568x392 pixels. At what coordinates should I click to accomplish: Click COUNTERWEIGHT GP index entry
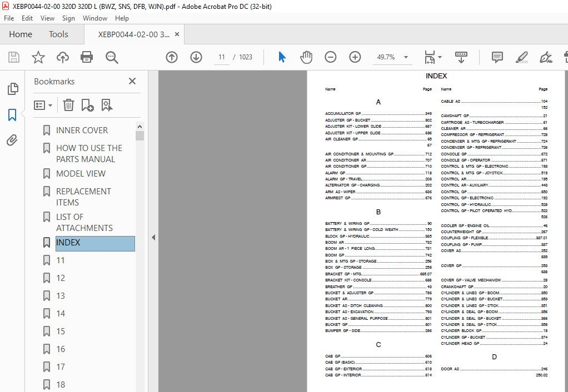494,232
